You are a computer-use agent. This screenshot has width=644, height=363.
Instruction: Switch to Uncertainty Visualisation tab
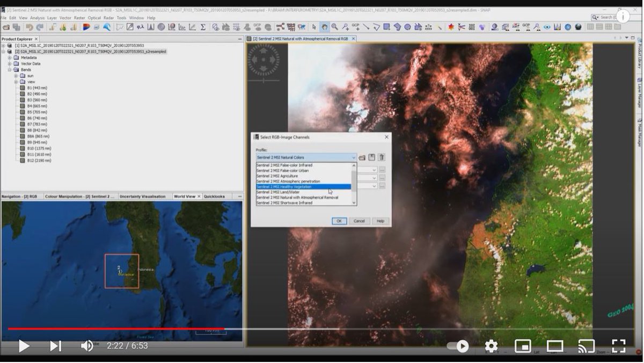(142, 197)
